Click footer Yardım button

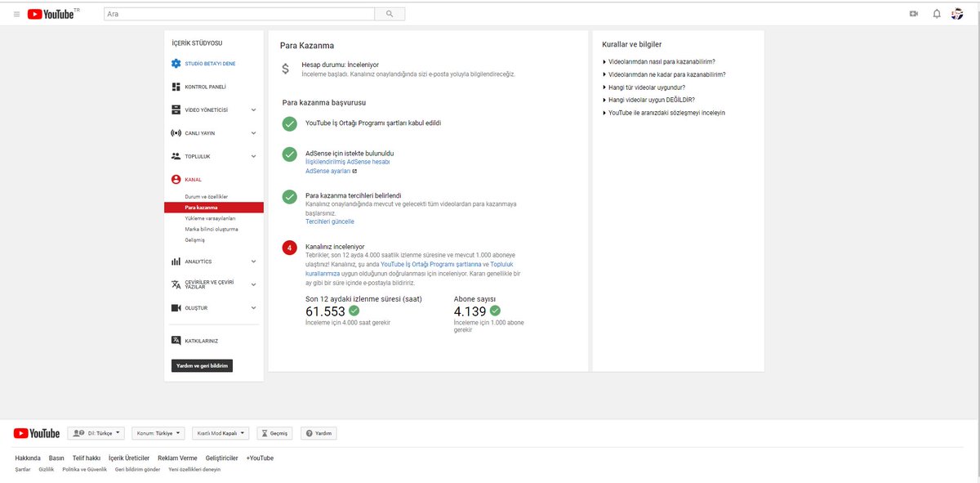tap(318, 433)
